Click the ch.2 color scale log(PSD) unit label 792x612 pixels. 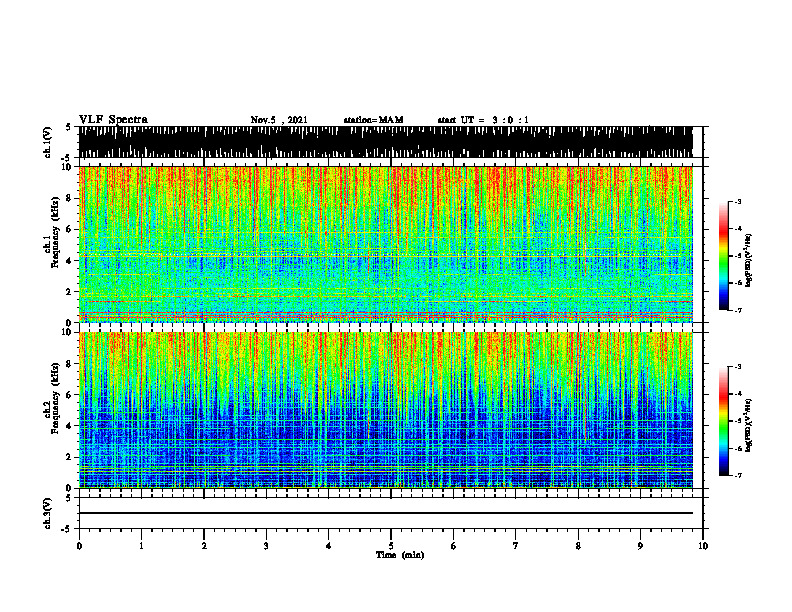coord(749,426)
